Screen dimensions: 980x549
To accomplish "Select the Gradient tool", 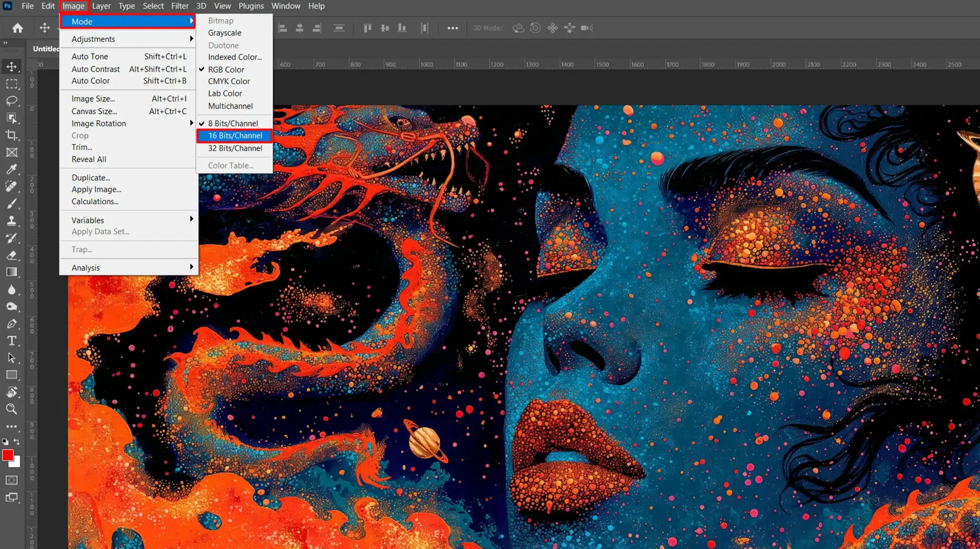I will pos(11,272).
